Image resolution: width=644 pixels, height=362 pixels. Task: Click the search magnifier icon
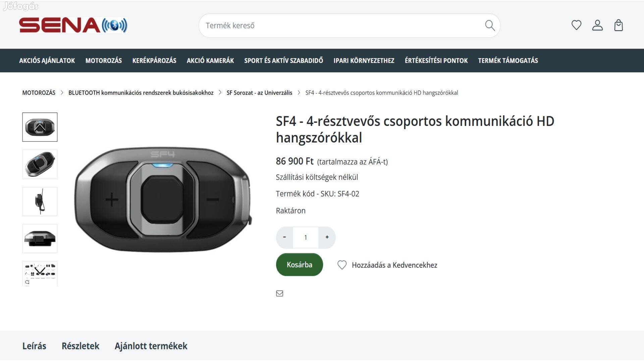click(x=490, y=25)
